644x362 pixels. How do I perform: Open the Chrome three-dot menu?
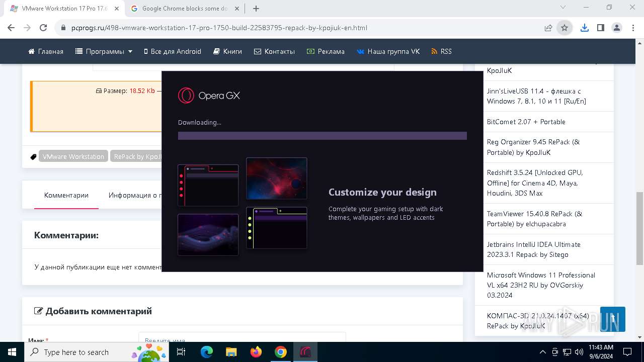coord(633,28)
